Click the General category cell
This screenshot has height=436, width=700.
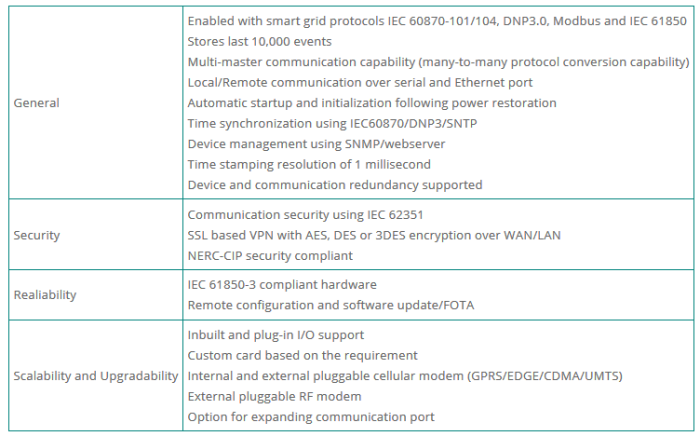click(x=36, y=102)
